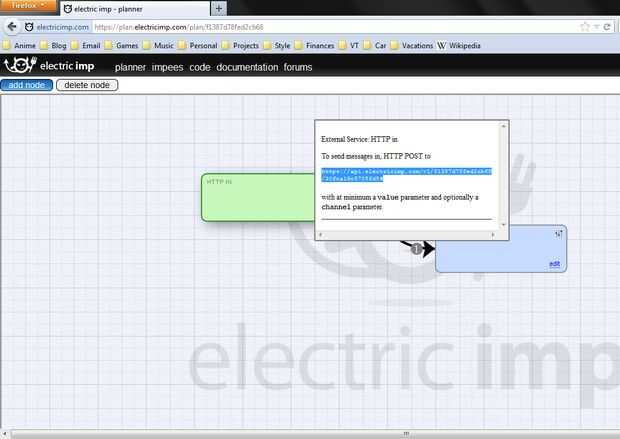
Task: Open the VT bookmarks folder
Action: 349,45
